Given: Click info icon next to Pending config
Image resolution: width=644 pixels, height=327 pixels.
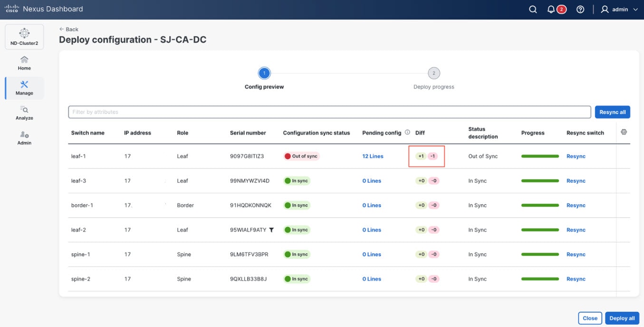Looking at the screenshot, I should pyautogui.click(x=407, y=132).
